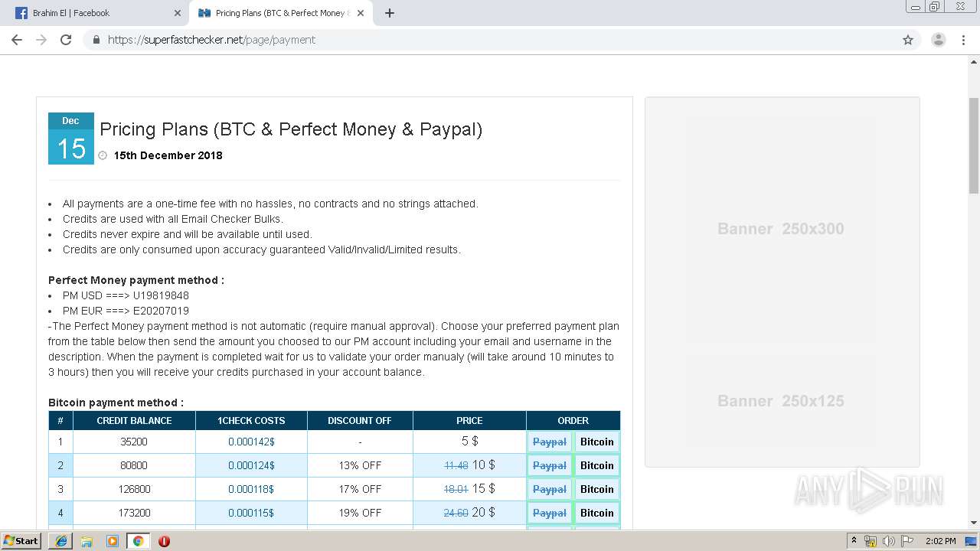Show hidden system tray icons
This screenshot has height=551, width=980.
[854, 540]
